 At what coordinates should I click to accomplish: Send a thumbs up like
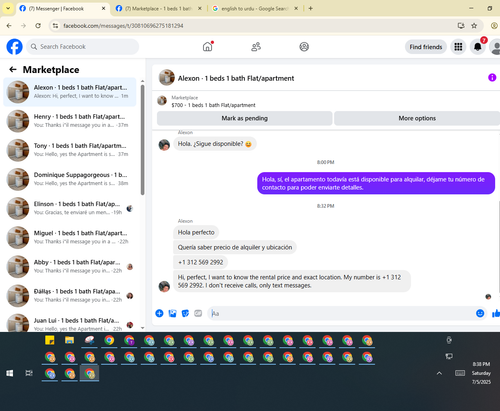[x=496, y=313]
